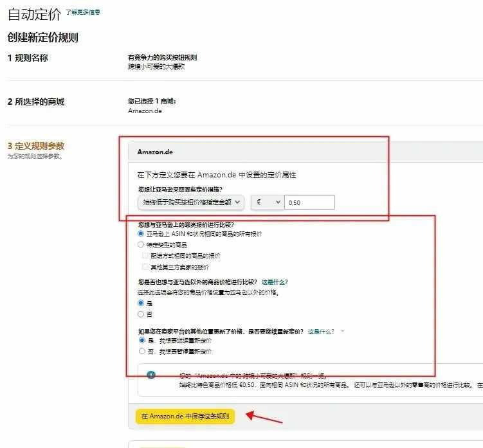Click the Amazon.de panel header
483x448 pixels.
point(305,152)
